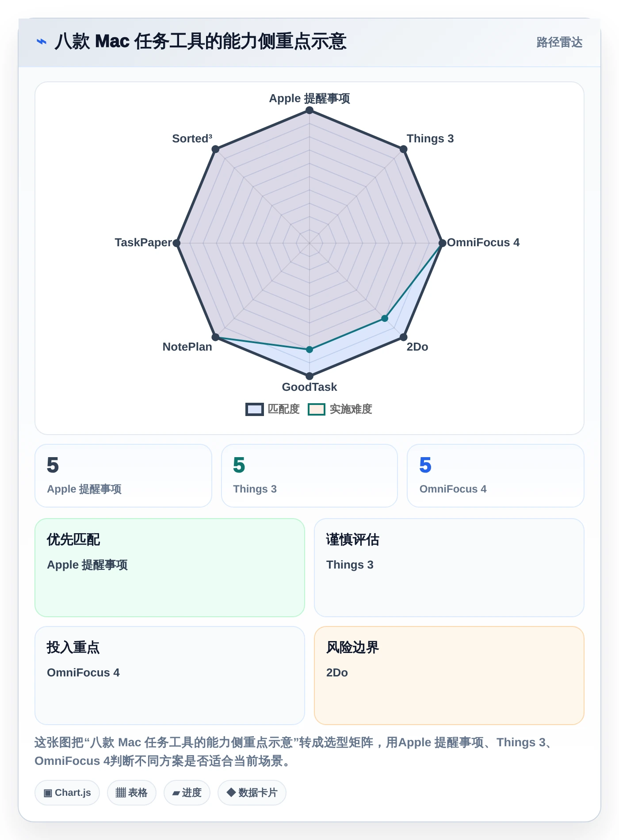Viewport: 619px width, 840px height.
Task: Click the GoodTask axis label
Action: 309,387
